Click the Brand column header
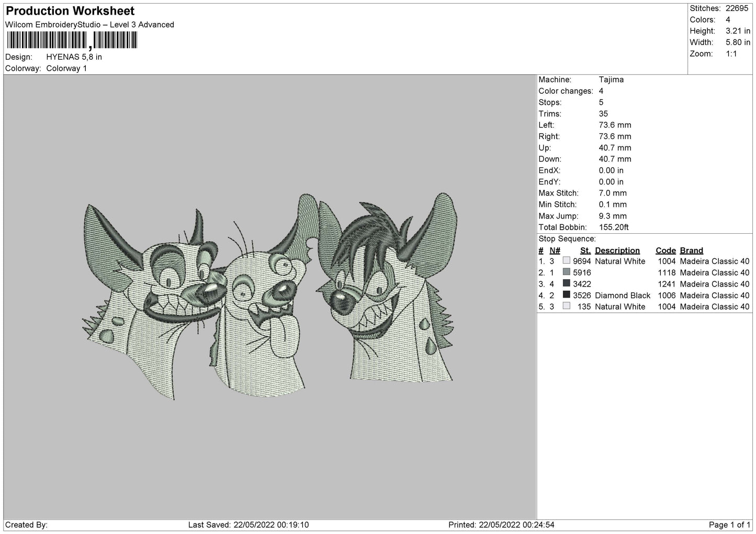 (692, 251)
